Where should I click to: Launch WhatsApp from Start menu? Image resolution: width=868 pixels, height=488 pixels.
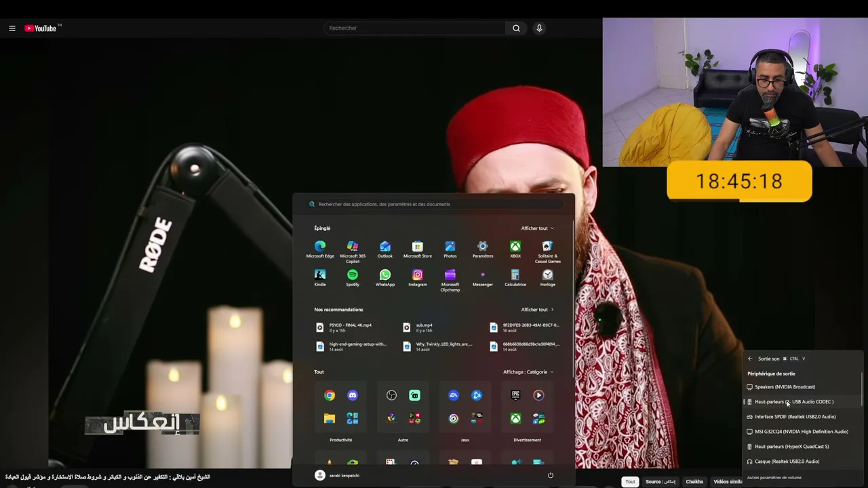[x=385, y=278]
